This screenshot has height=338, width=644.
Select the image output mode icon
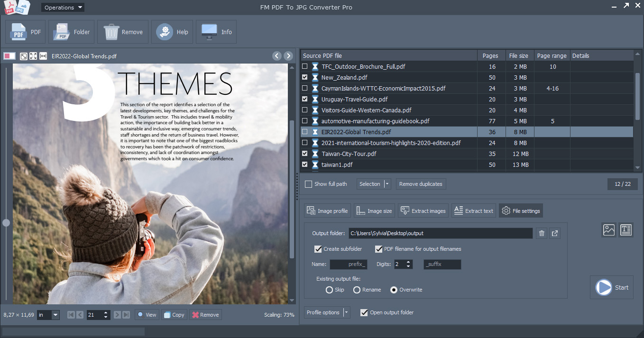tap(608, 230)
